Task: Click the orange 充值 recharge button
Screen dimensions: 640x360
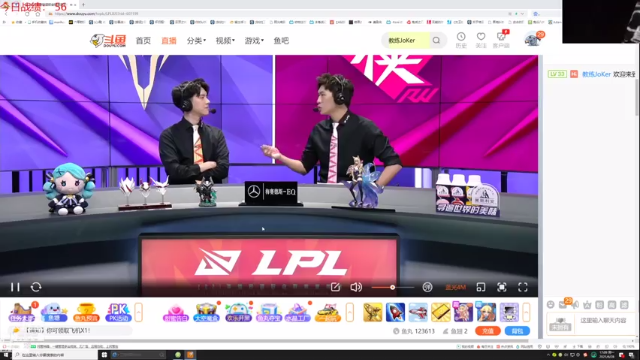Action: [x=488, y=331]
